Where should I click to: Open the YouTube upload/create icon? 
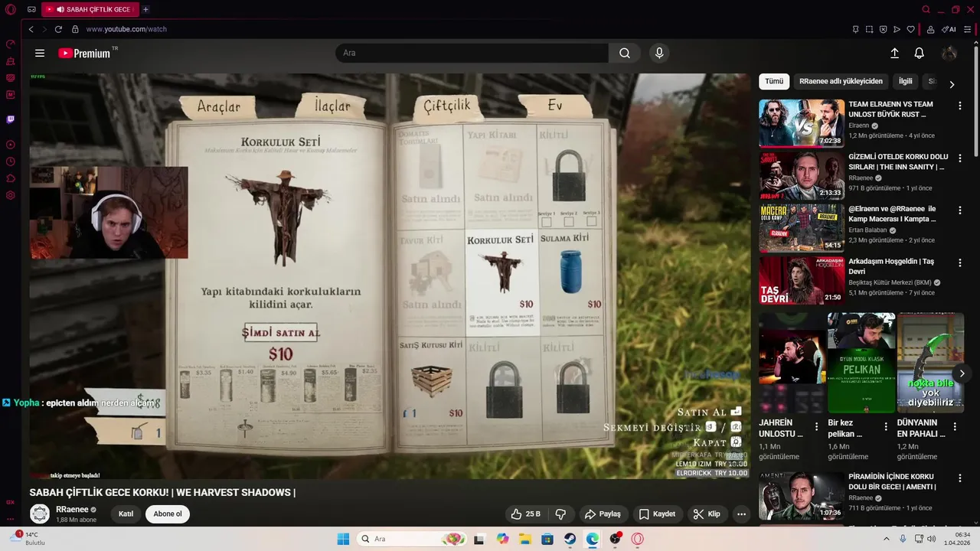pyautogui.click(x=894, y=53)
